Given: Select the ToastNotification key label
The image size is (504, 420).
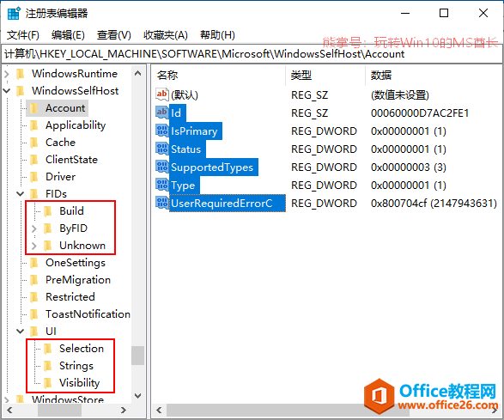Looking at the screenshot, I should (x=88, y=314).
